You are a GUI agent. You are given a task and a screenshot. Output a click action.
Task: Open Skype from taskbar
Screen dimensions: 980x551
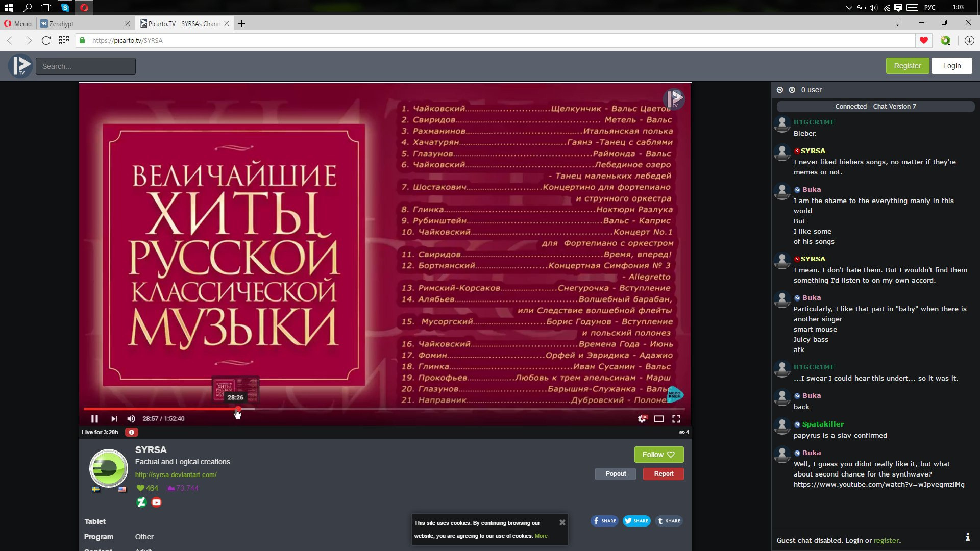(x=65, y=7)
